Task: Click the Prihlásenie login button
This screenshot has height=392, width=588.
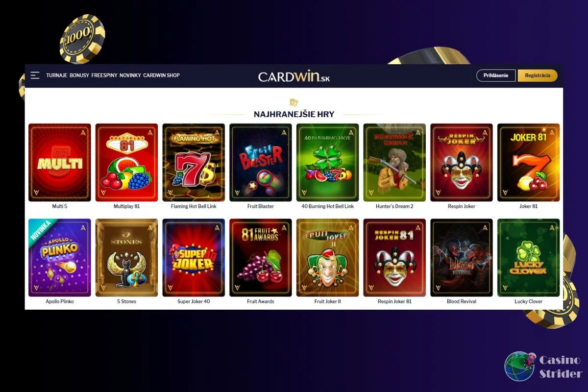Action: (496, 75)
